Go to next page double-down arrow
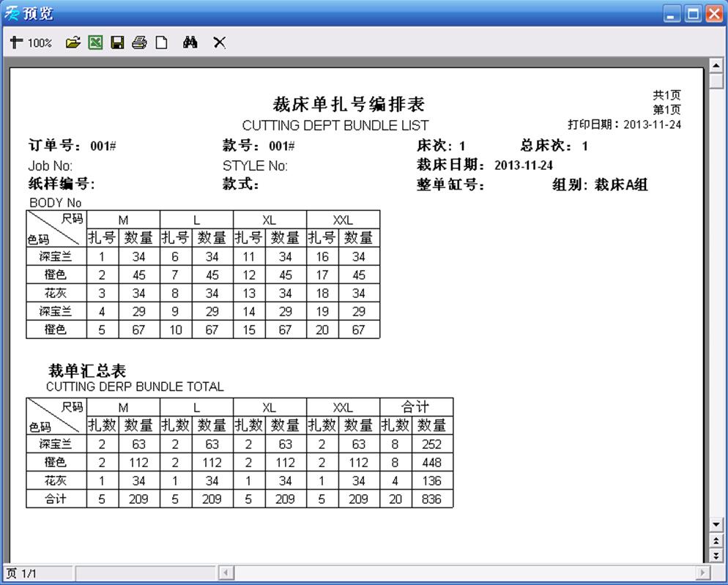The height and width of the screenshot is (585, 728). (717, 556)
